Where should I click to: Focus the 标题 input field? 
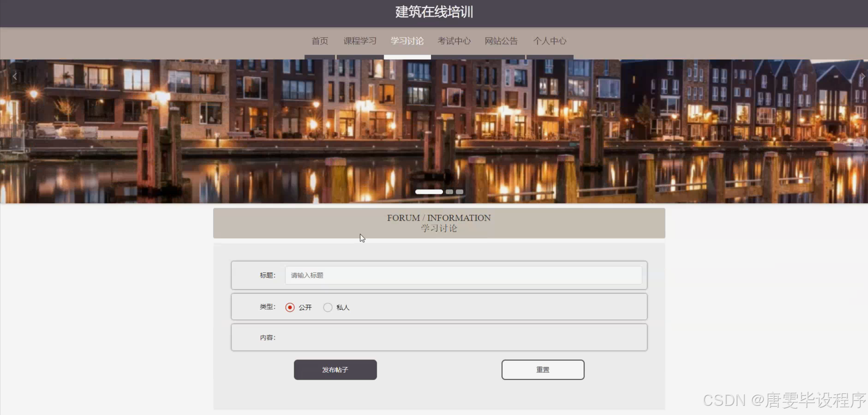(463, 275)
